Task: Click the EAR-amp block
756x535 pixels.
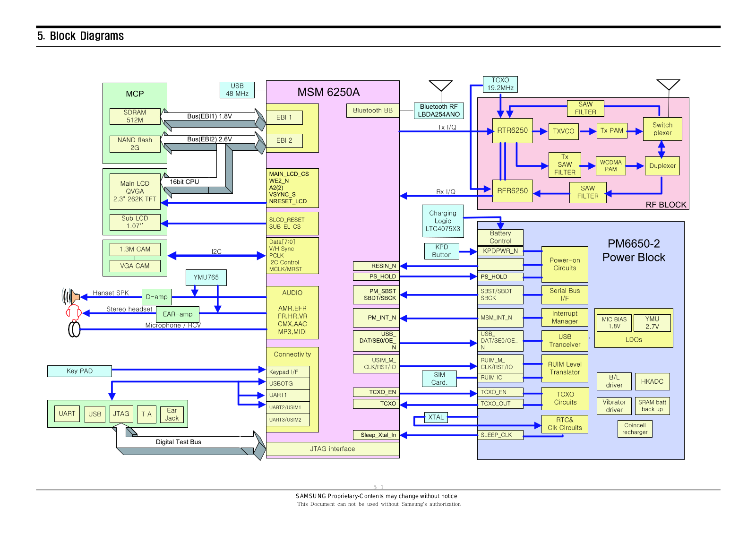Action: click(x=178, y=314)
